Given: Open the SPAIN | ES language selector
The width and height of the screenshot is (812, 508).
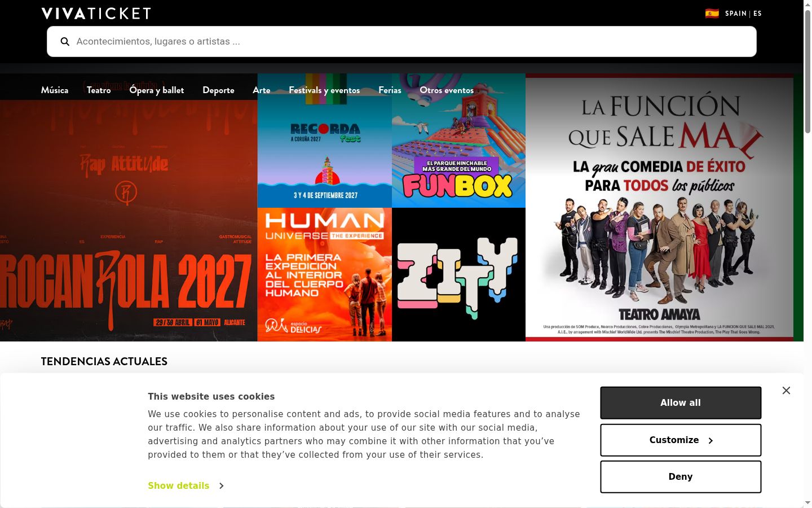Looking at the screenshot, I should click(743, 14).
